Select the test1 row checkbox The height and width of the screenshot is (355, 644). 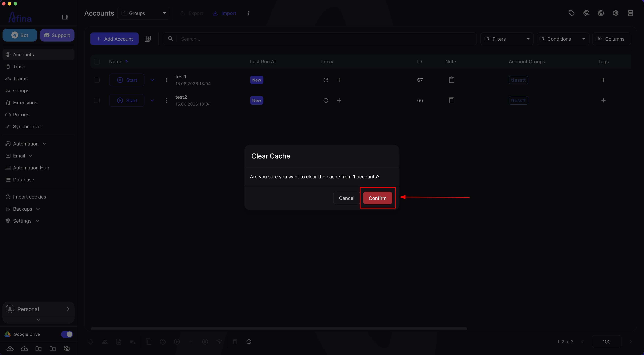[97, 80]
